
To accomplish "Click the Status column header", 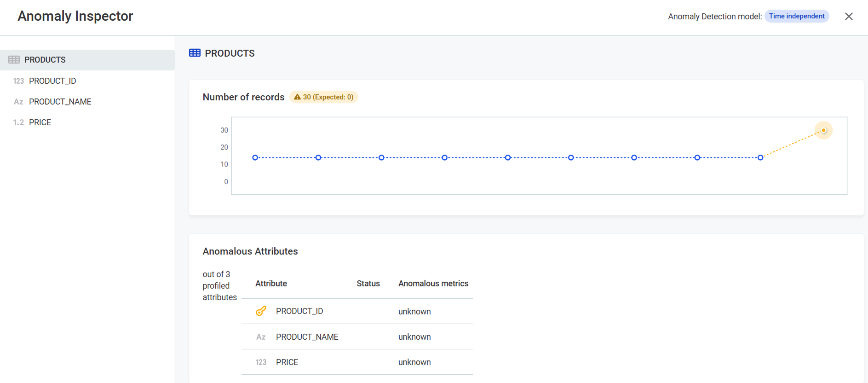I will pyautogui.click(x=368, y=284).
